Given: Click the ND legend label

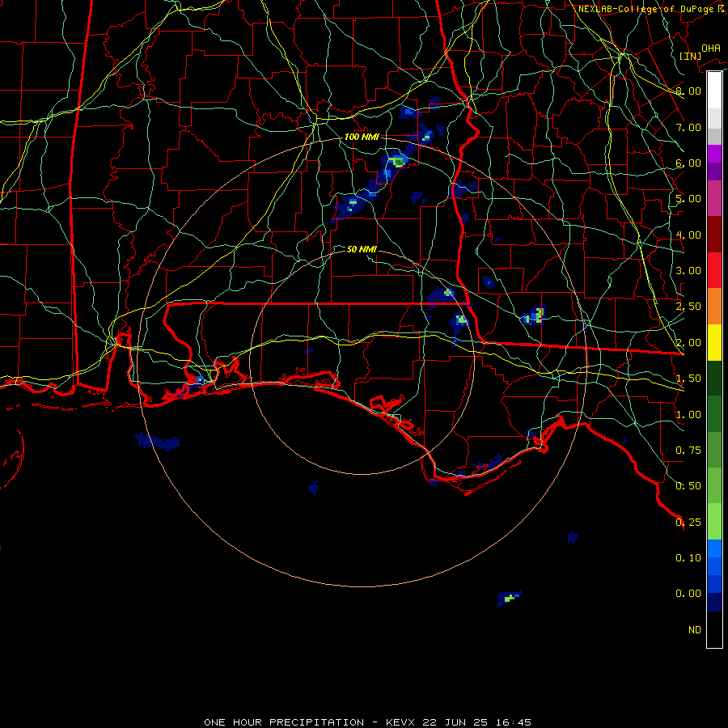Looking at the screenshot, I should (695, 630).
